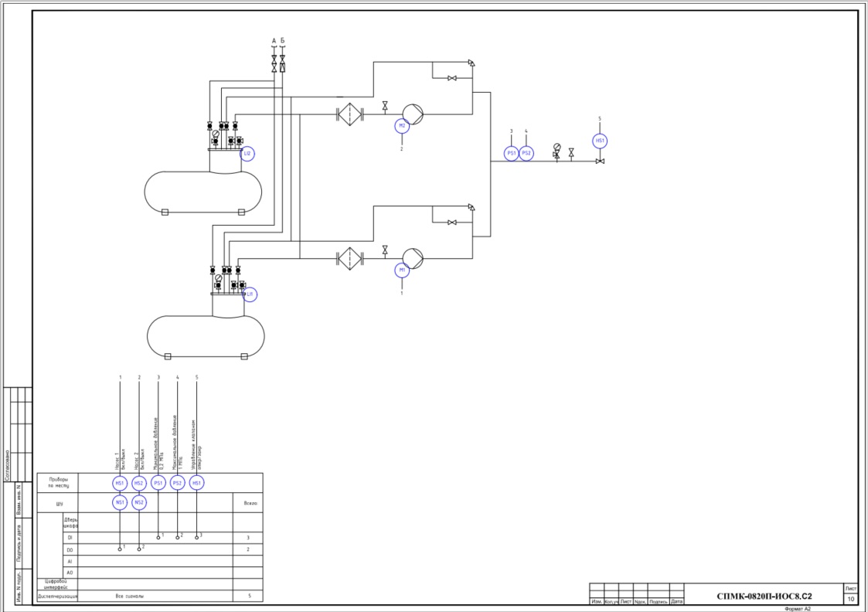Click the 'Насос 2 вкл/выкл' signal label

pos(139,459)
